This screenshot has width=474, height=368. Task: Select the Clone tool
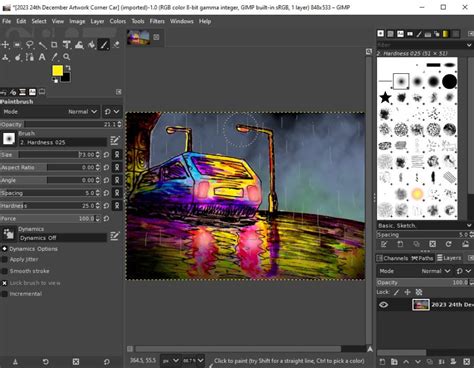pos(5,57)
